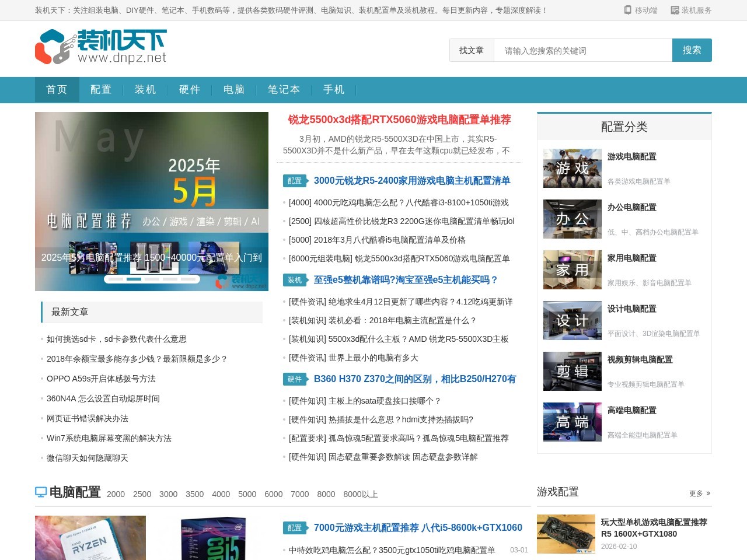747x560 pixels.
Task: Click the 办公 category thumbnail icon
Action: [572, 219]
